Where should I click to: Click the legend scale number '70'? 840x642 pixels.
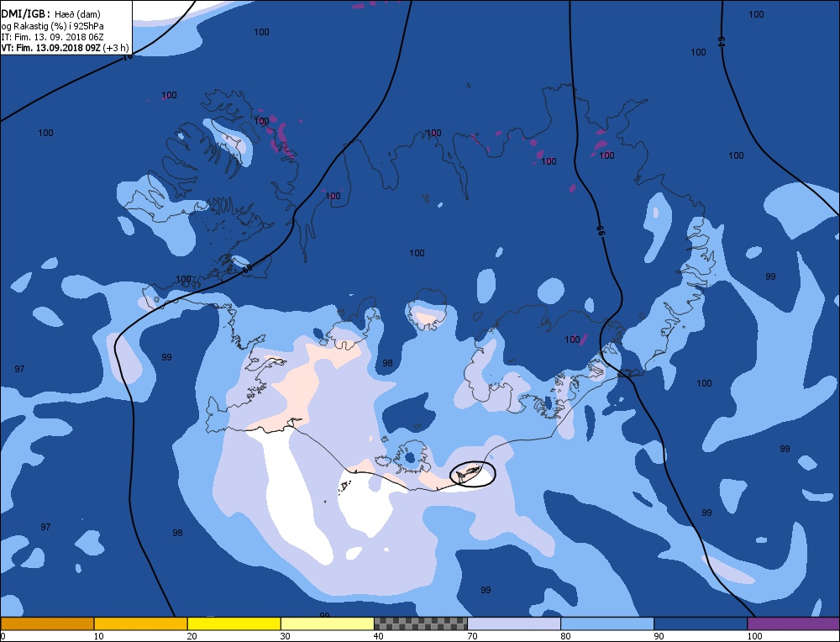(x=472, y=636)
